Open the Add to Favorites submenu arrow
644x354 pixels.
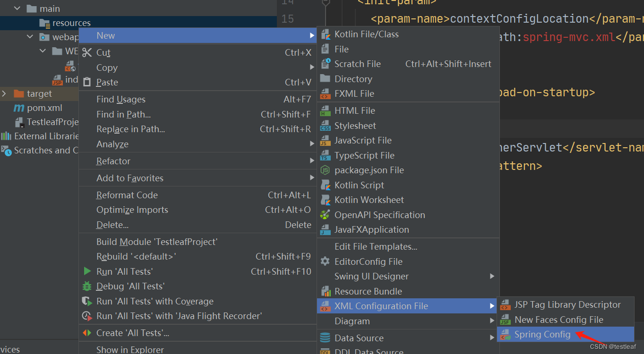click(312, 178)
